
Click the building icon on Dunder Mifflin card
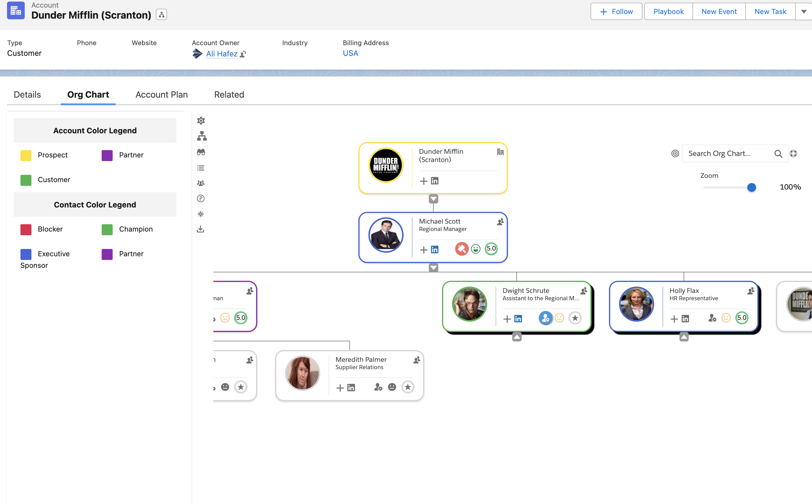click(500, 152)
